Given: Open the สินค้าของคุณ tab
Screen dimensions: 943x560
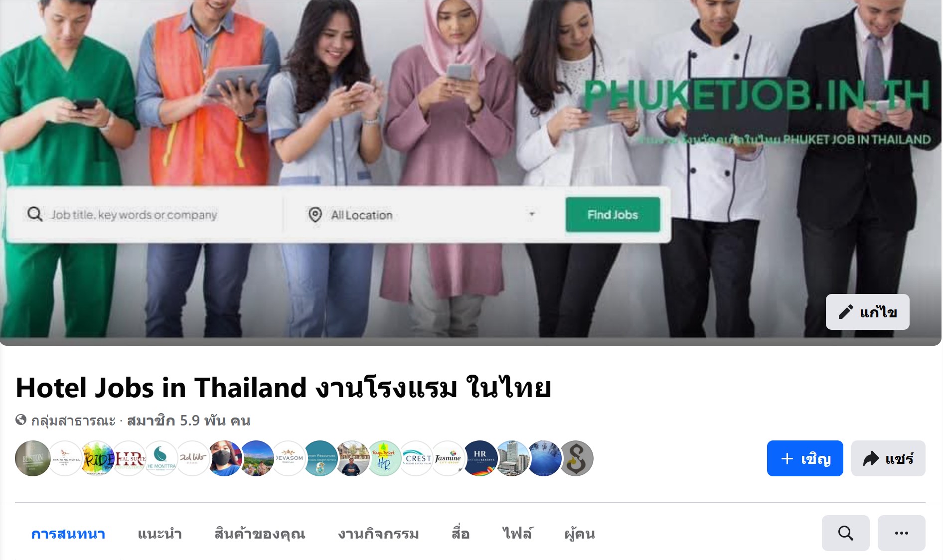Looking at the screenshot, I should [260, 534].
